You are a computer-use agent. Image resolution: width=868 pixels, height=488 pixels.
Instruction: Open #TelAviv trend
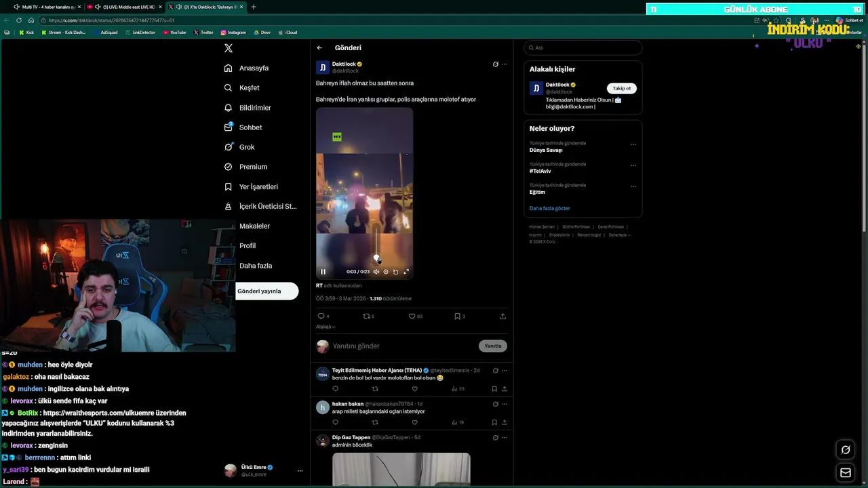click(540, 171)
